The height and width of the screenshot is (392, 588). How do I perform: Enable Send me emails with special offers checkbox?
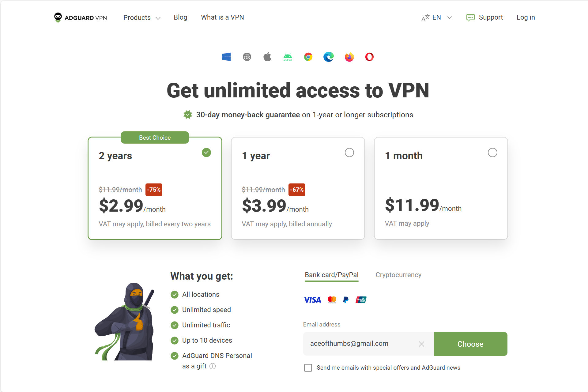tap(307, 368)
